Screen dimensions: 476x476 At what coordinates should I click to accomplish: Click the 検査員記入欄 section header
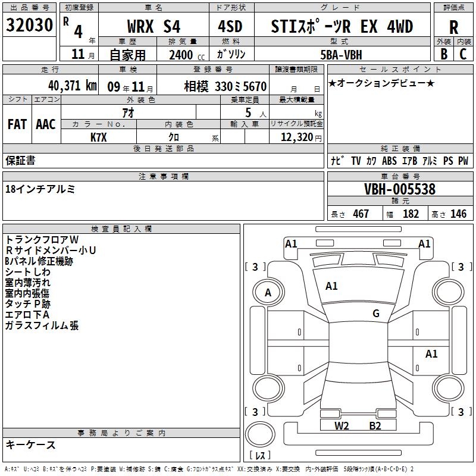(121, 229)
